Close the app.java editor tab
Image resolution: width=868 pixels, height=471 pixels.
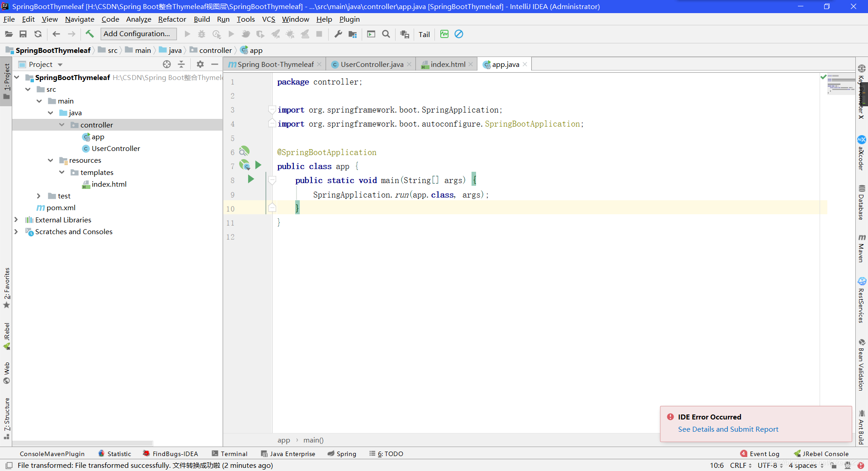[525, 64]
